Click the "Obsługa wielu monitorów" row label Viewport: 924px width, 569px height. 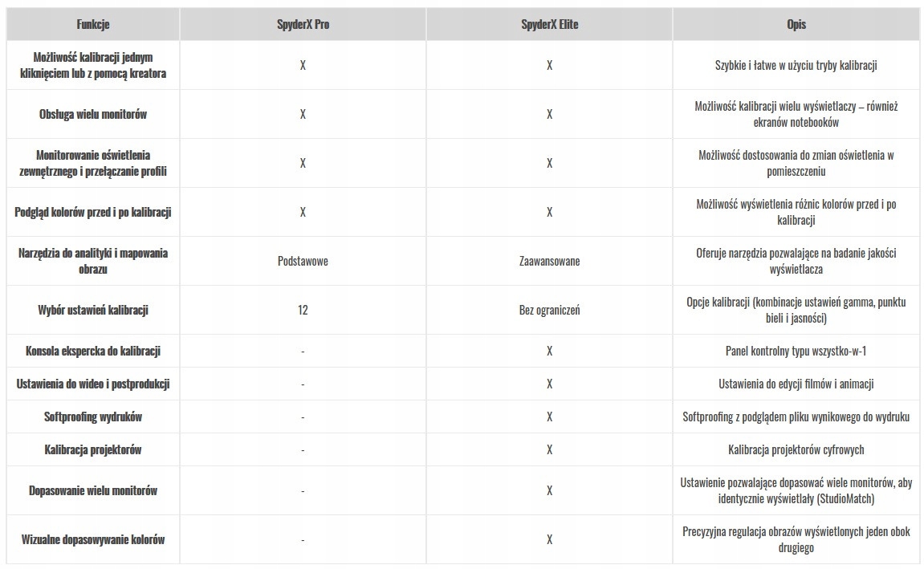(x=93, y=114)
